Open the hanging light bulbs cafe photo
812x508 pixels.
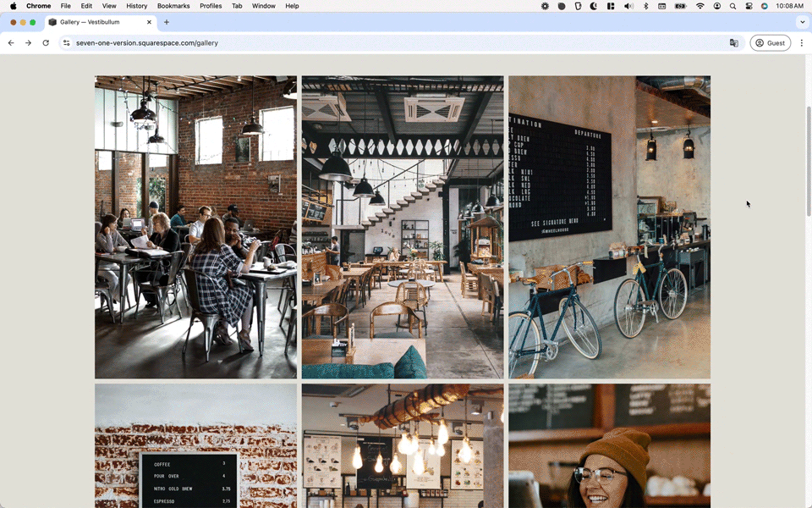coord(403,446)
